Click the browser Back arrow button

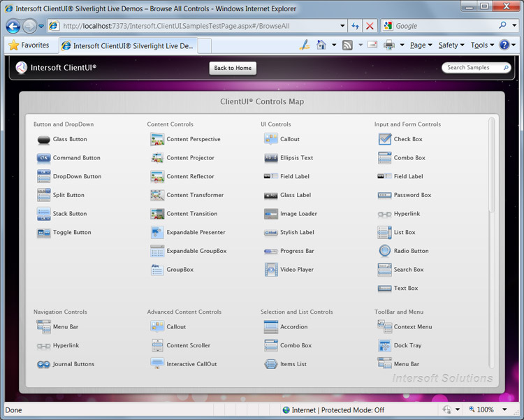(13, 26)
